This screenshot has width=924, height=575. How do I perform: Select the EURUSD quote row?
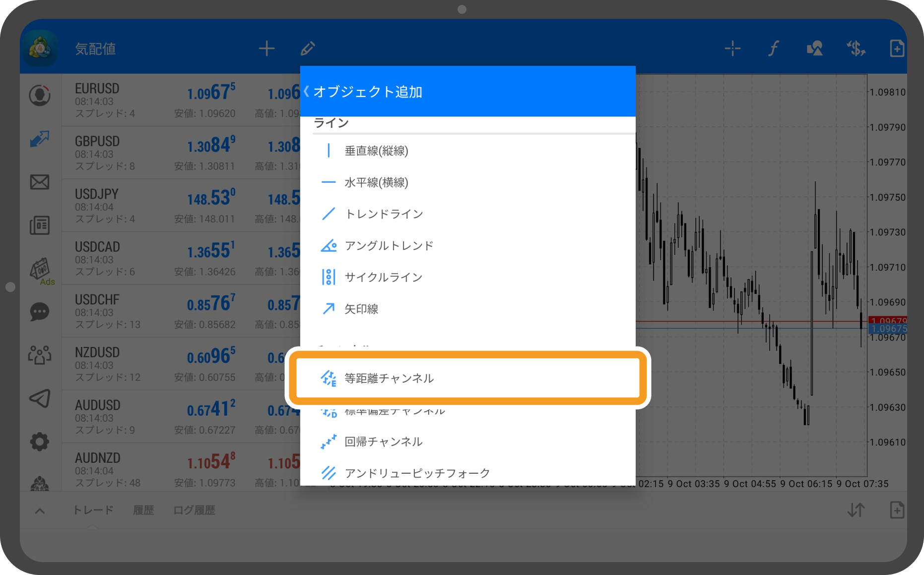pos(181,100)
